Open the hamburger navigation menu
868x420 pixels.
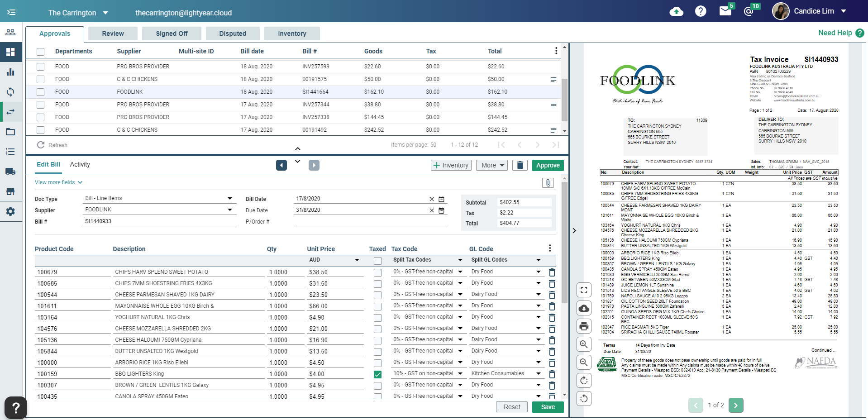11,12
